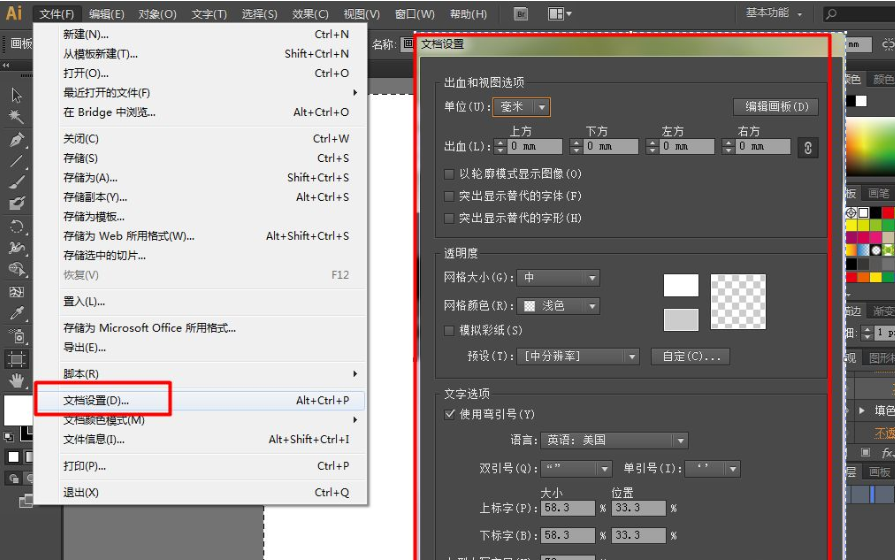Select the Artboard tool
Image resolution: width=895 pixels, height=560 pixels.
coord(16,359)
